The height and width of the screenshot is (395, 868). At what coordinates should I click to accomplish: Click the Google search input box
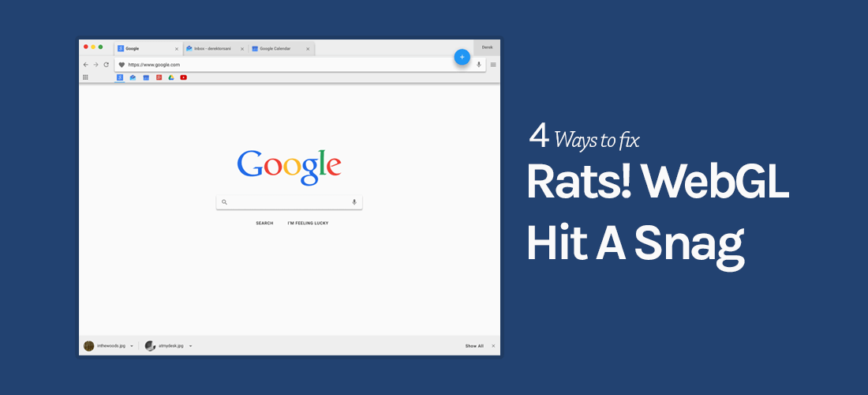pyautogui.click(x=289, y=202)
